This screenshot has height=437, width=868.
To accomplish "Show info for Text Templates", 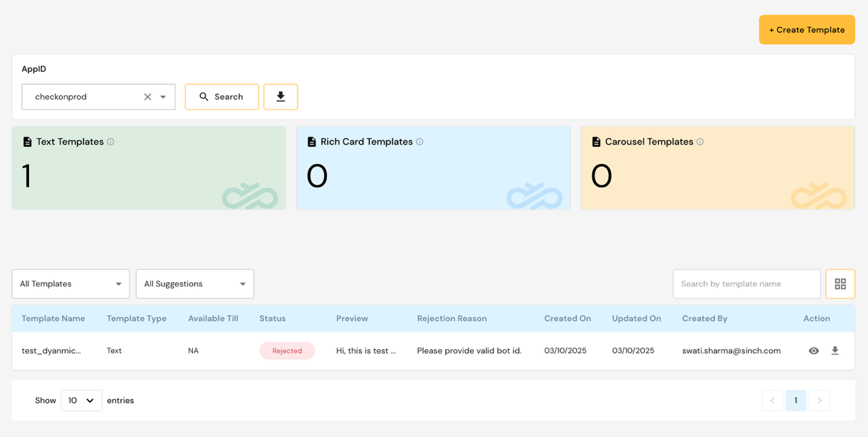I will tap(111, 142).
